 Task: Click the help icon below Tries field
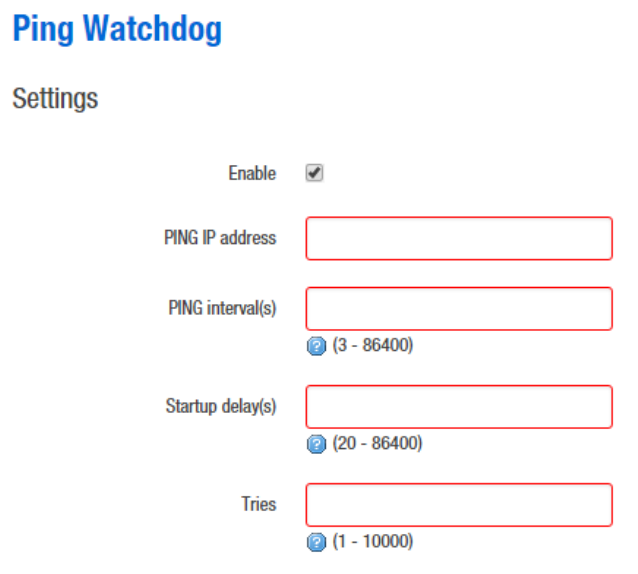coord(317,542)
